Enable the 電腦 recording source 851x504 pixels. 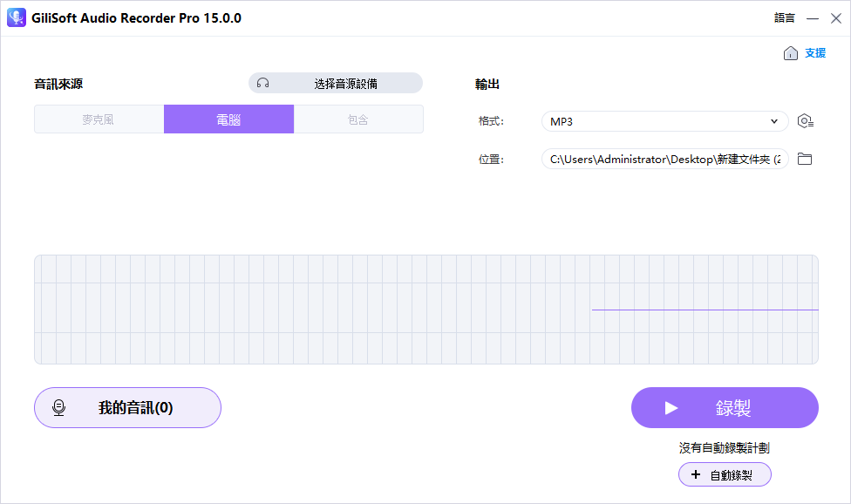(228, 119)
